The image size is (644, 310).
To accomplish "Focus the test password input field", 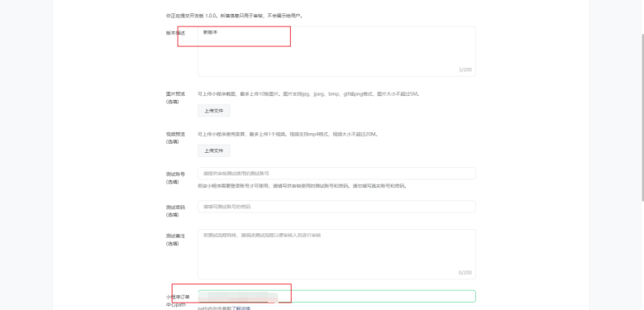I will tap(336, 207).
